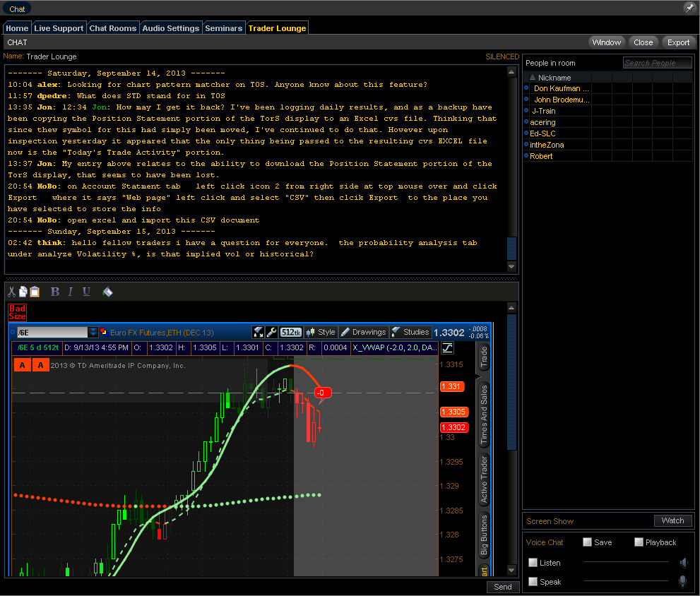Click the /6E symbol input field
The width and height of the screenshot is (700, 596).
pyautogui.click(x=52, y=332)
